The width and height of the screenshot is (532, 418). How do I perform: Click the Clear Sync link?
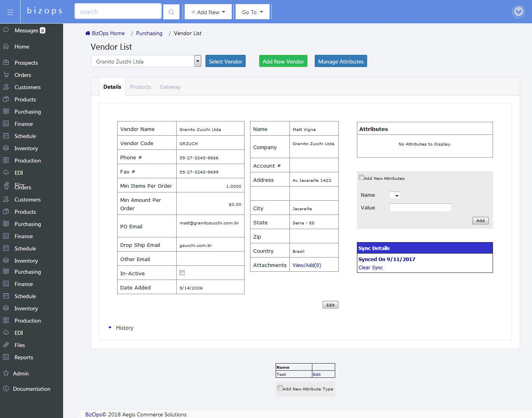point(370,267)
